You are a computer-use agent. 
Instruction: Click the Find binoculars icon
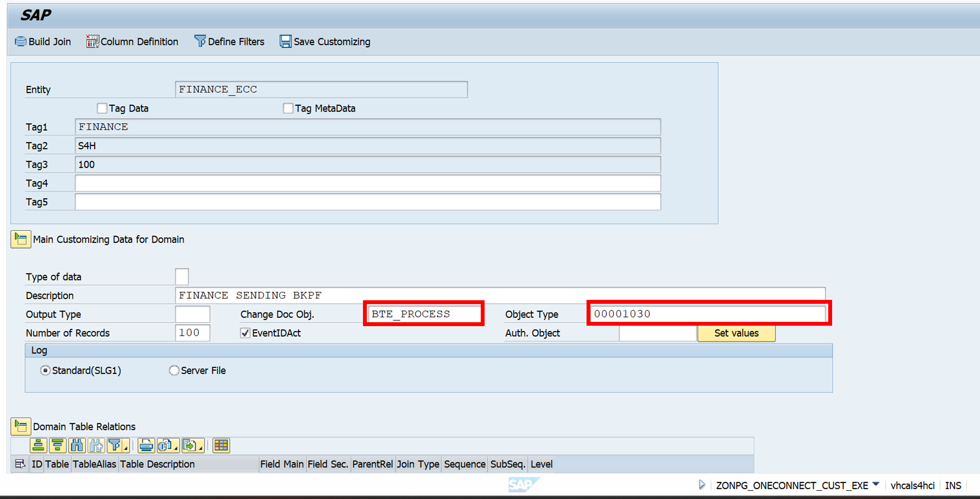[x=77, y=445]
